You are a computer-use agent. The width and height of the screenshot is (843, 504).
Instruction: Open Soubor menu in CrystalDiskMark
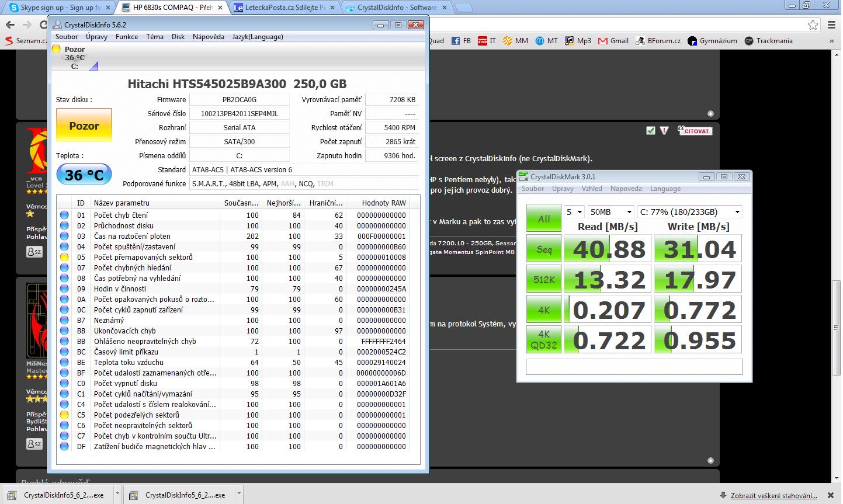[533, 189]
